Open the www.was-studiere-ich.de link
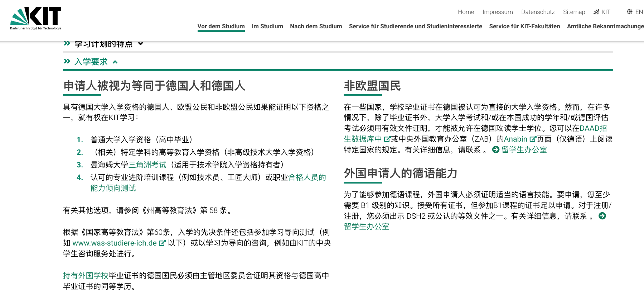 115,243
